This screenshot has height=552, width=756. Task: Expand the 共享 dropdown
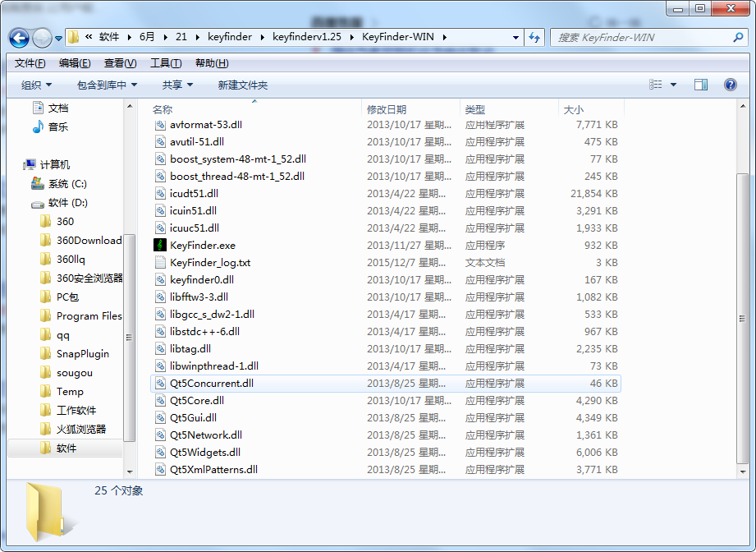[x=177, y=85]
